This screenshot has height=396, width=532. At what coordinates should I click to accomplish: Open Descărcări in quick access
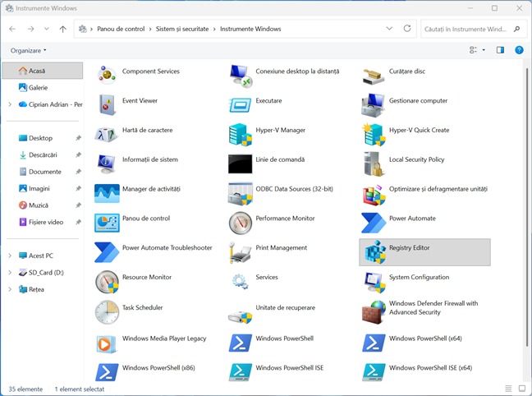coord(43,155)
